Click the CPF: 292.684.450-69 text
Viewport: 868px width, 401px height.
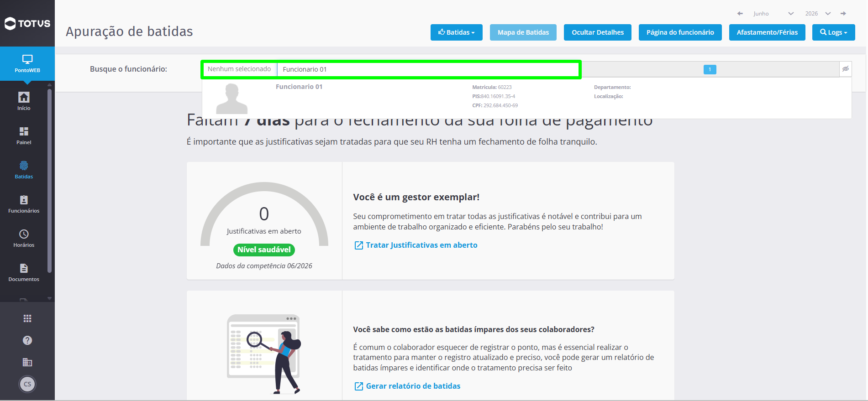[x=495, y=105]
